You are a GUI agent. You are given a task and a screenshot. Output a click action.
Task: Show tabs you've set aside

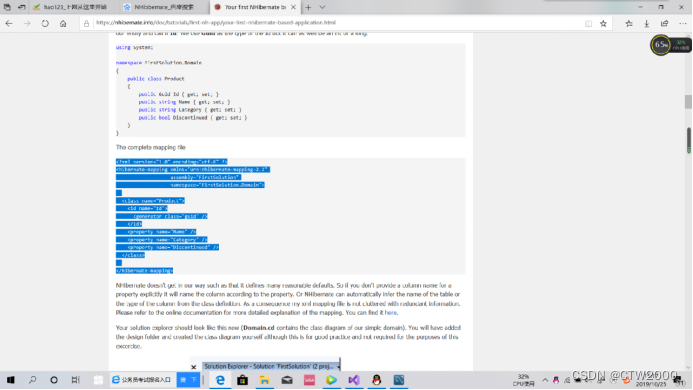7,7
